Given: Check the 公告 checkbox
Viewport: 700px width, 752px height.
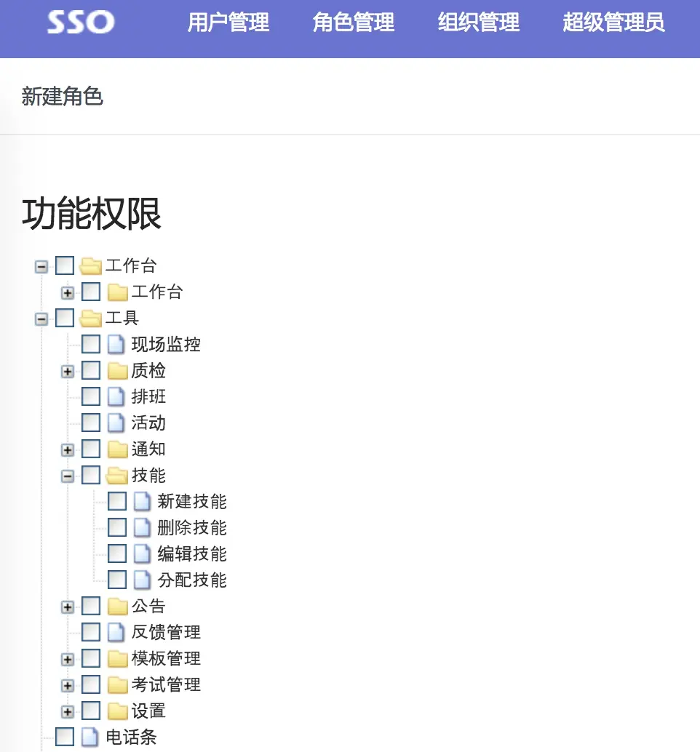Looking at the screenshot, I should tap(91, 606).
